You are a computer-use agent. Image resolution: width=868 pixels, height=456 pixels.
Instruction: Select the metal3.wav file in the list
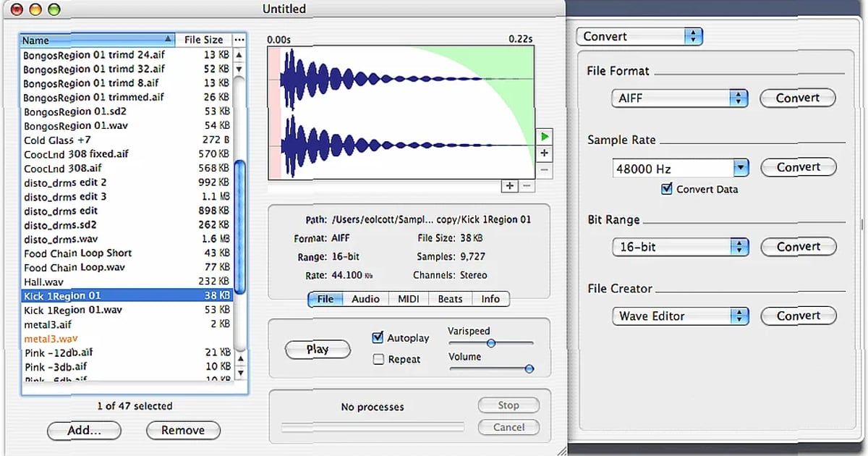[51, 338]
